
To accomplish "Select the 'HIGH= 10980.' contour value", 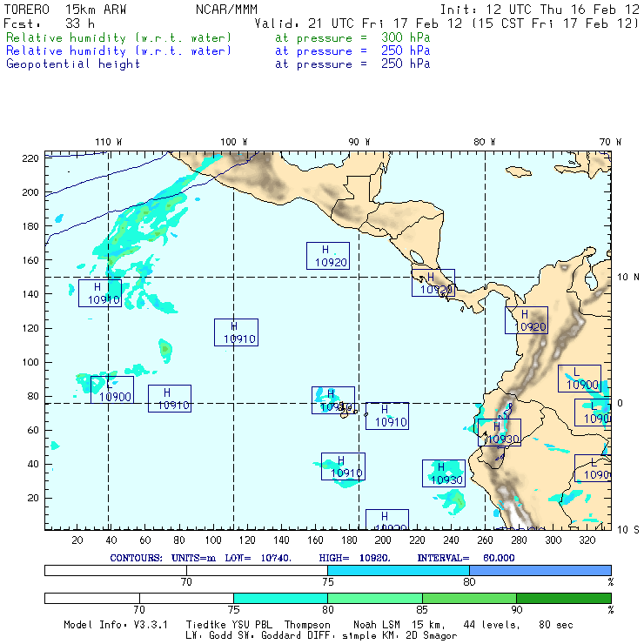I will (354, 558).
